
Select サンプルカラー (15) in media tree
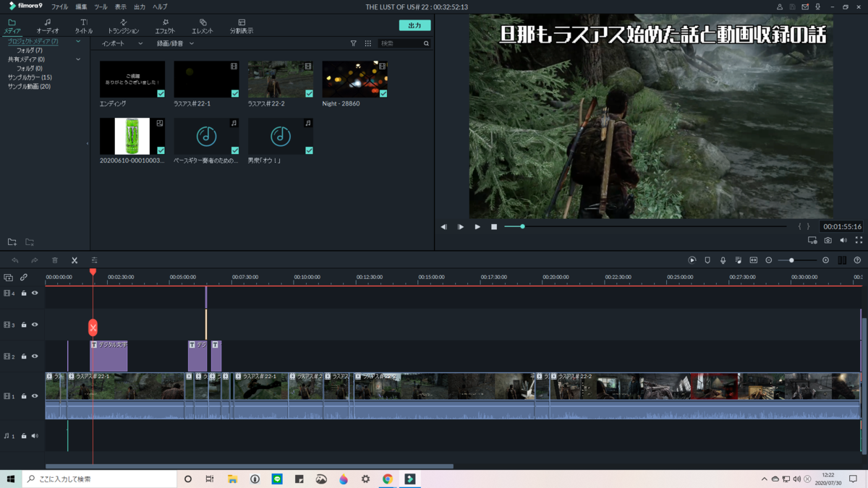click(30, 77)
